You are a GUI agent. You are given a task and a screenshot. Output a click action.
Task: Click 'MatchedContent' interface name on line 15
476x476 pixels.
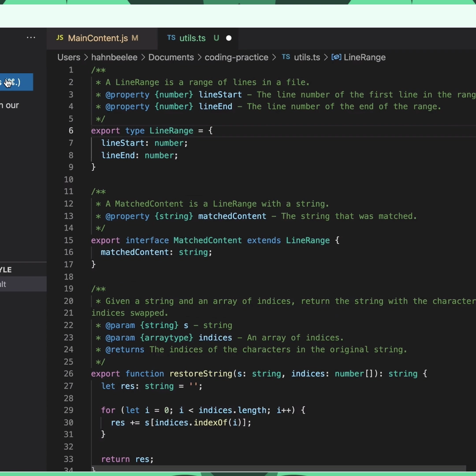point(208,241)
